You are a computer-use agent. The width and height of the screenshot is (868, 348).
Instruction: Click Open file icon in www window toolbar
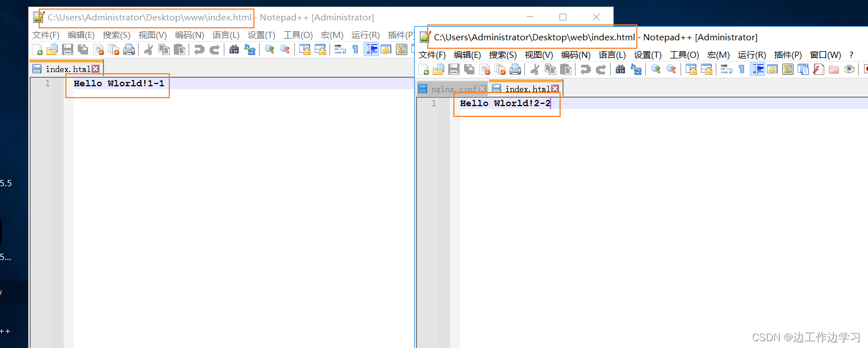pyautogui.click(x=52, y=49)
